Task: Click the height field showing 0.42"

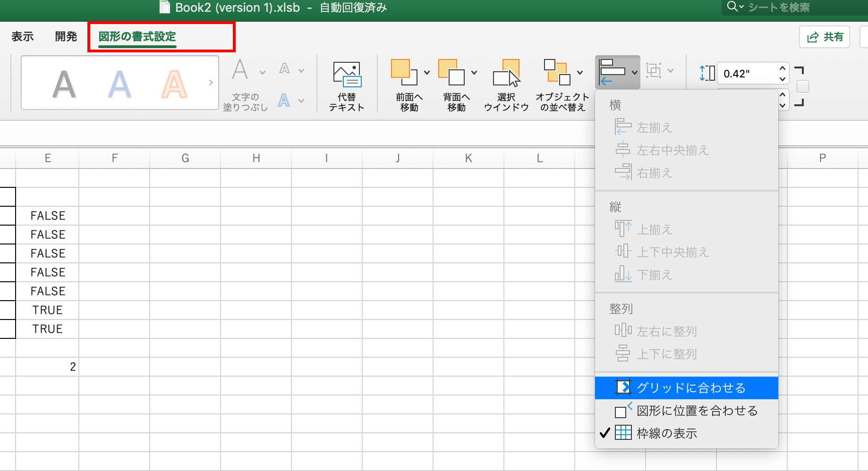Action: 747,74
